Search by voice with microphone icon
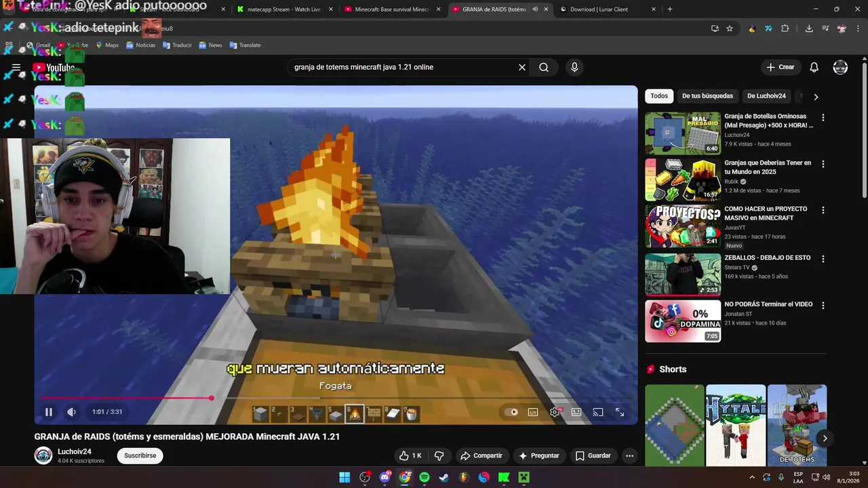 click(574, 67)
